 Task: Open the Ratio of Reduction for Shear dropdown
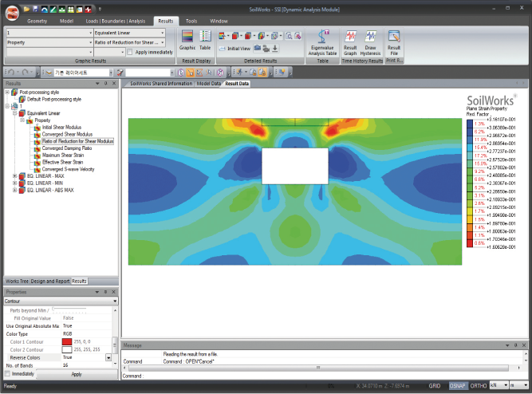click(129, 42)
